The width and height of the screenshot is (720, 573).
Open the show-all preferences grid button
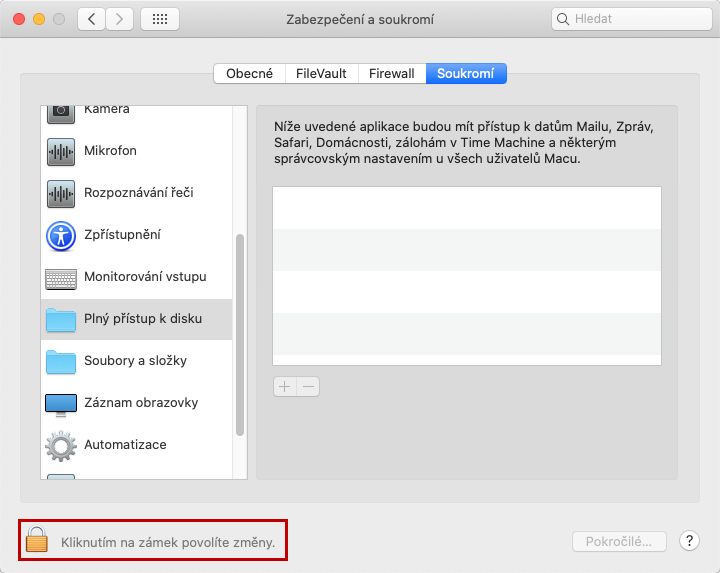tap(160, 19)
